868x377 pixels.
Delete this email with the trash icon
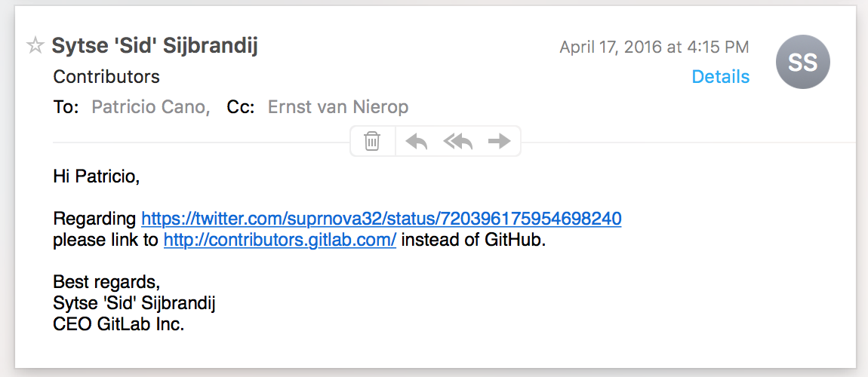tap(372, 141)
